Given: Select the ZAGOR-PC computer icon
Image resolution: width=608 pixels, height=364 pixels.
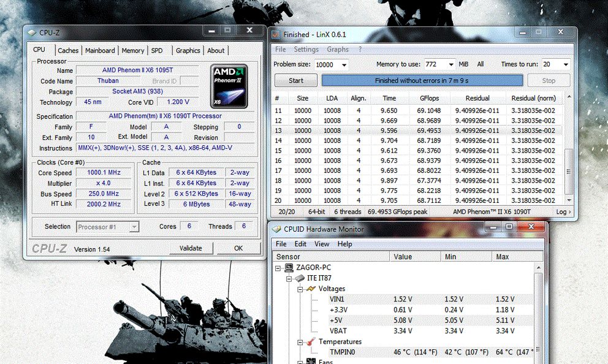Looking at the screenshot, I should click(289, 267).
